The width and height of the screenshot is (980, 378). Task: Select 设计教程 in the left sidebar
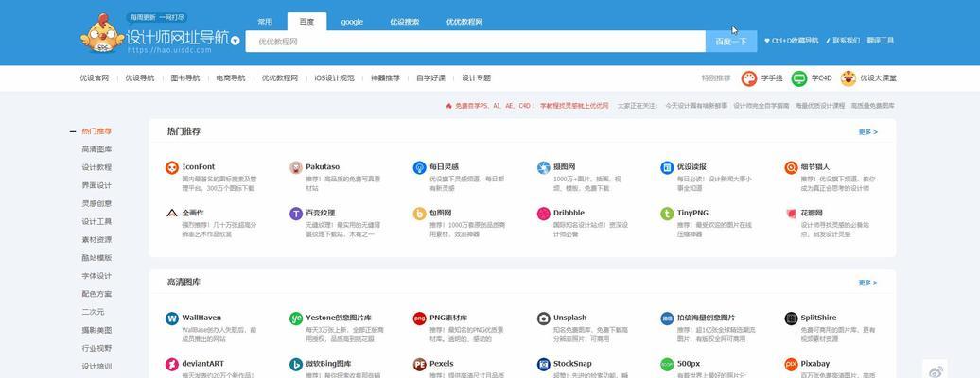pos(96,167)
